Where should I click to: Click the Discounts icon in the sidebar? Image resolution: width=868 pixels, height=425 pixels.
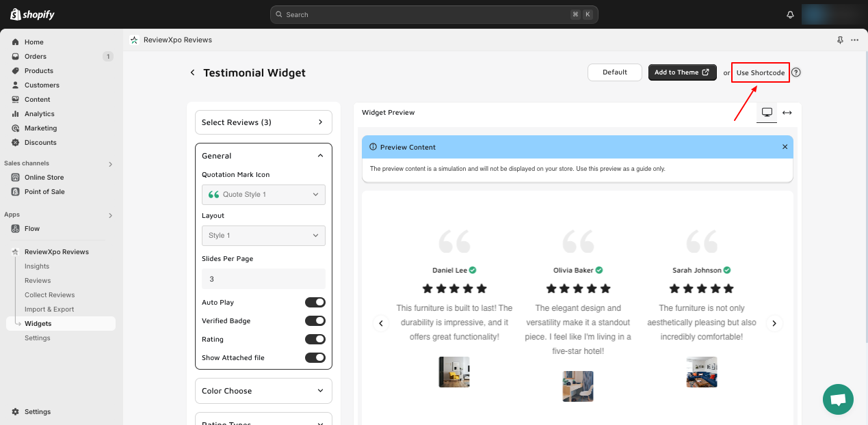(x=15, y=143)
